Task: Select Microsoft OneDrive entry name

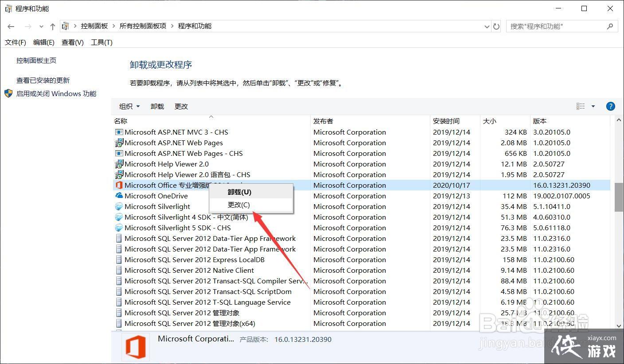Action: click(156, 196)
